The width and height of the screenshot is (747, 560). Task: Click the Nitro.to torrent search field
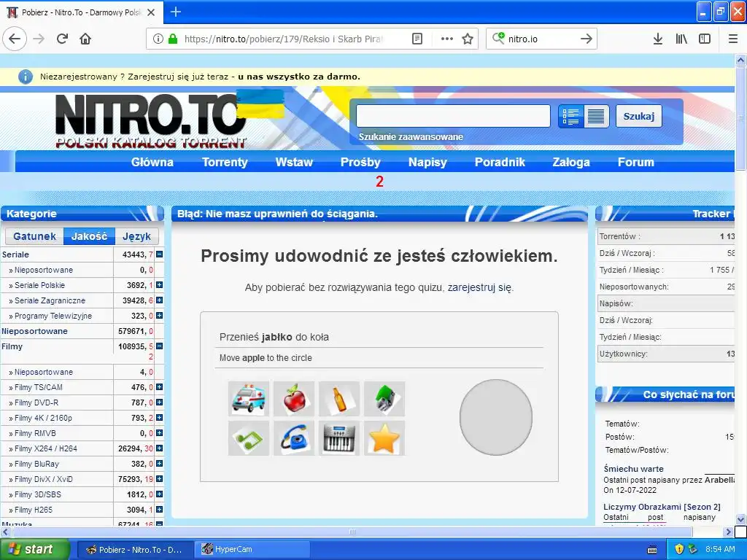453,116
